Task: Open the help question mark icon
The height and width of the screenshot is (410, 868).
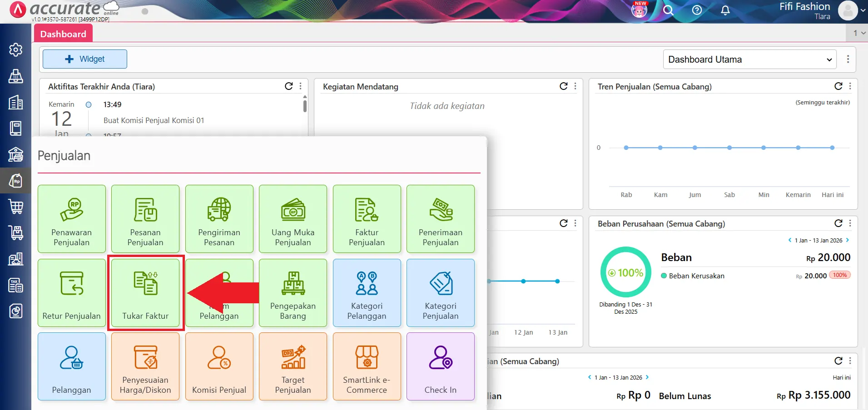Action: [x=697, y=10]
